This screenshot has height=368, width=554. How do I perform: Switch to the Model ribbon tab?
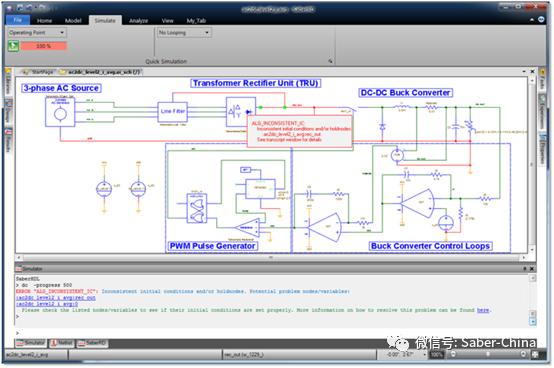pos(73,20)
